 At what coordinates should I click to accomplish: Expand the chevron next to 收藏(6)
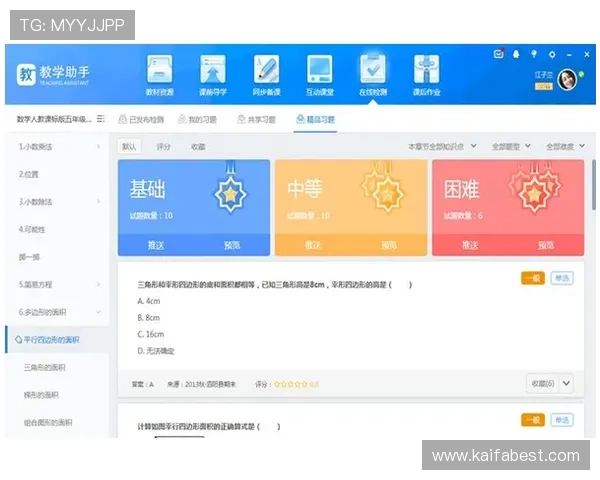pos(566,384)
